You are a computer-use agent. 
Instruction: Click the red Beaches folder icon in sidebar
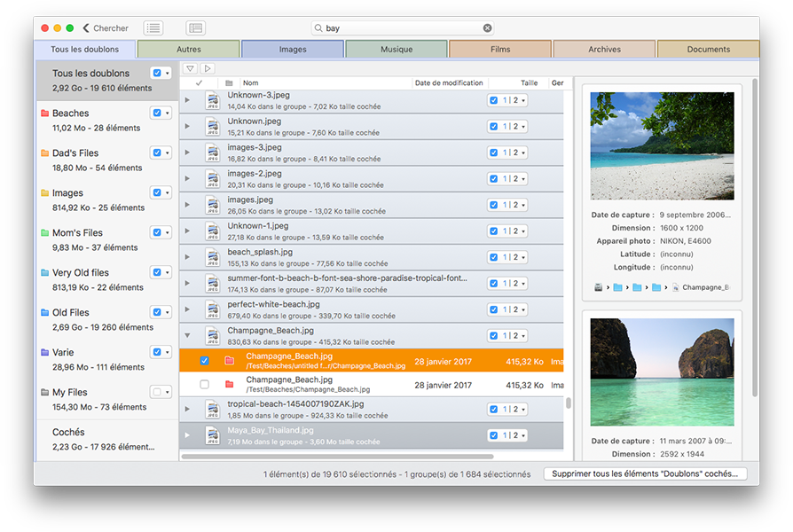44,113
